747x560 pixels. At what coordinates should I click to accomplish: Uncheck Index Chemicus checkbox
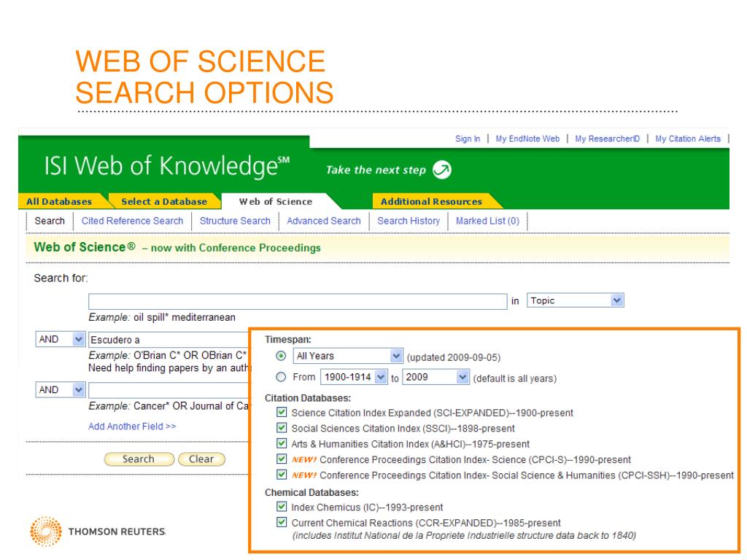pos(282,506)
